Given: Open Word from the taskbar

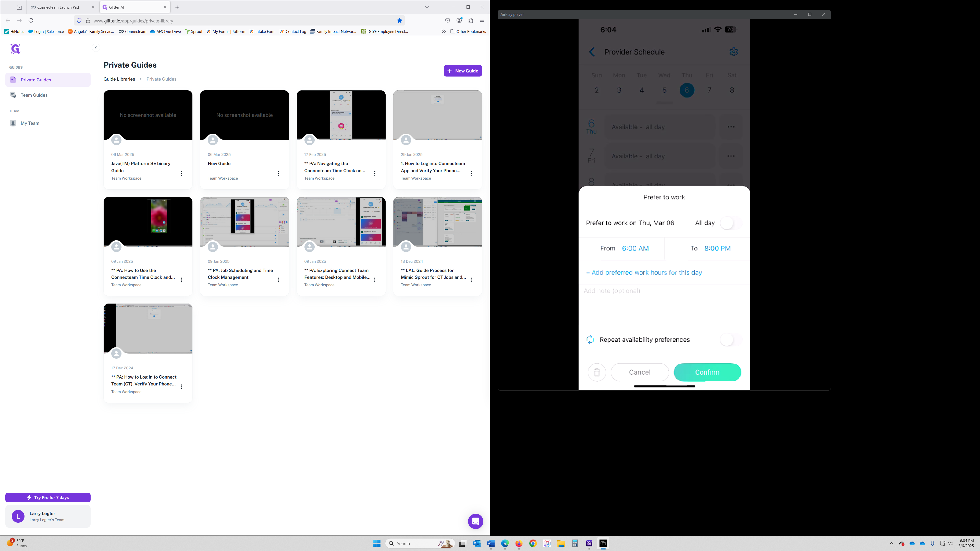Looking at the screenshot, I should point(491,543).
